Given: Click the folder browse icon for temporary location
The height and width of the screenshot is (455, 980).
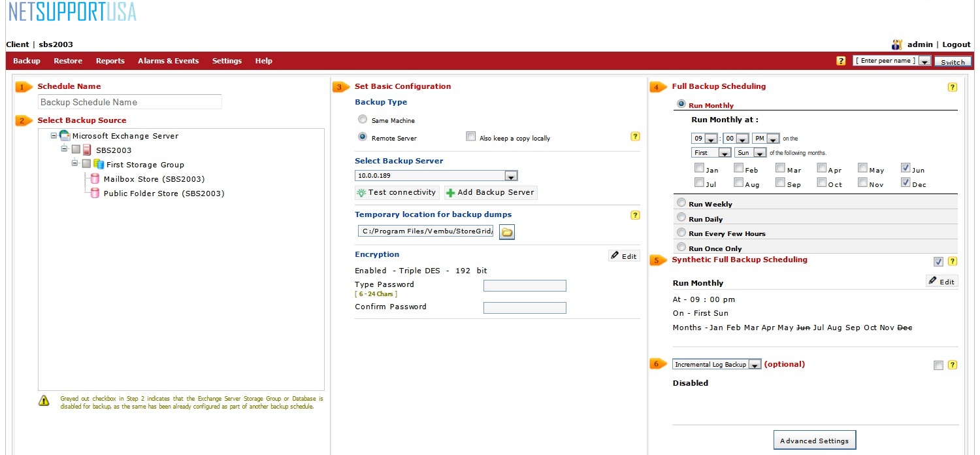Looking at the screenshot, I should tap(506, 232).
